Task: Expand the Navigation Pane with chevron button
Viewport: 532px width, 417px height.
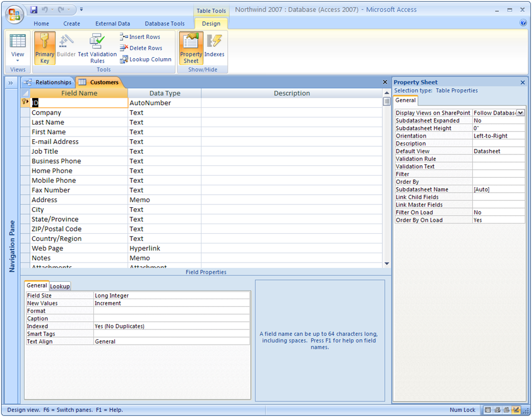Action: coord(10,83)
